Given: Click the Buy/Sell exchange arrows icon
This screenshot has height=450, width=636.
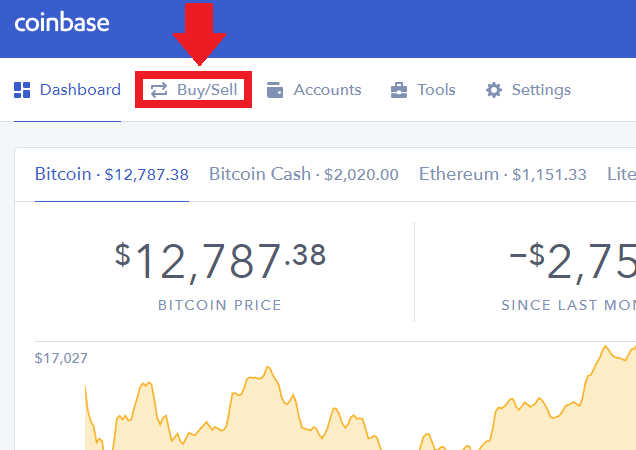Looking at the screenshot, I should 159,90.
